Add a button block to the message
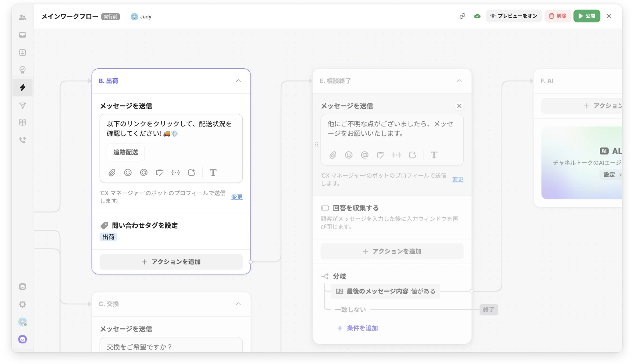Screen dimensions: 634x364 pyautogui.click(x=191, y=172)
